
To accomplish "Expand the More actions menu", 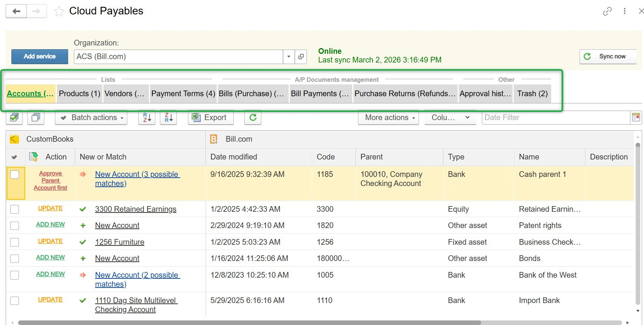I will (388, 118).
